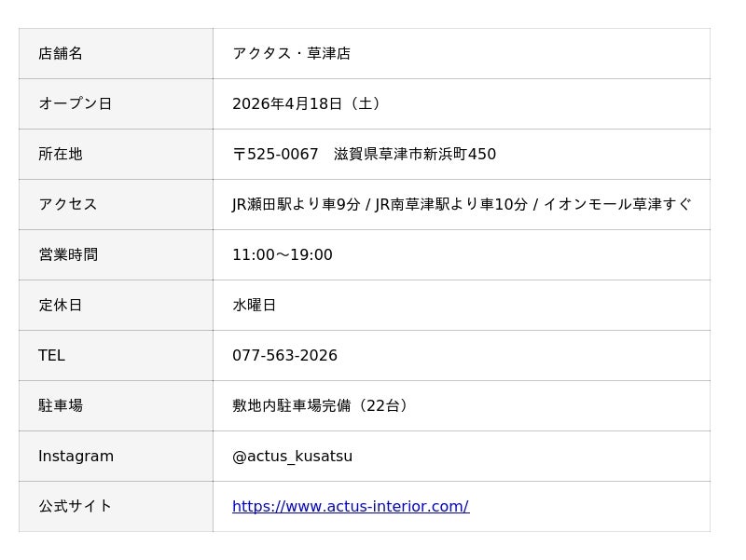
Task: Click the phone number 077-563-2026
Action: pos(284,356)
